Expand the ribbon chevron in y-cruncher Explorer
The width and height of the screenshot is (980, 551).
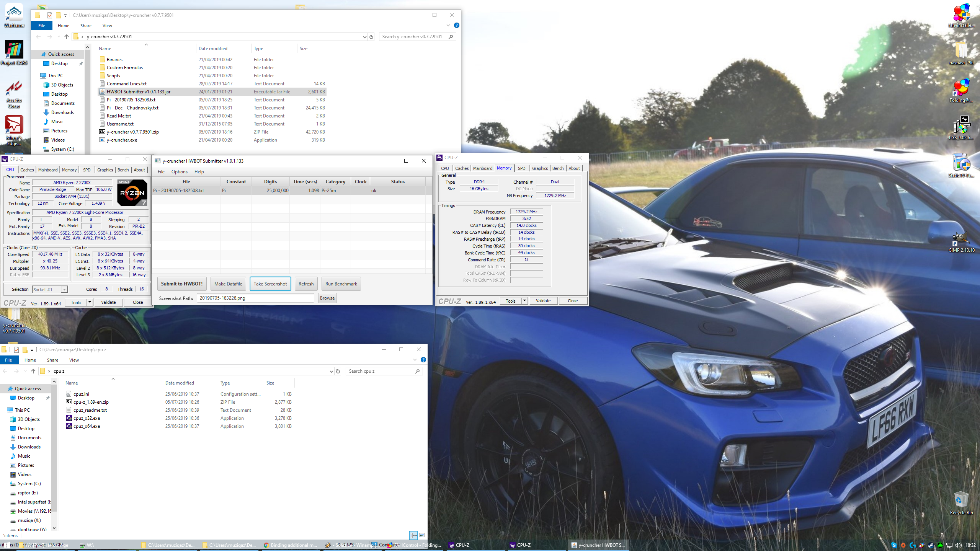448,25
